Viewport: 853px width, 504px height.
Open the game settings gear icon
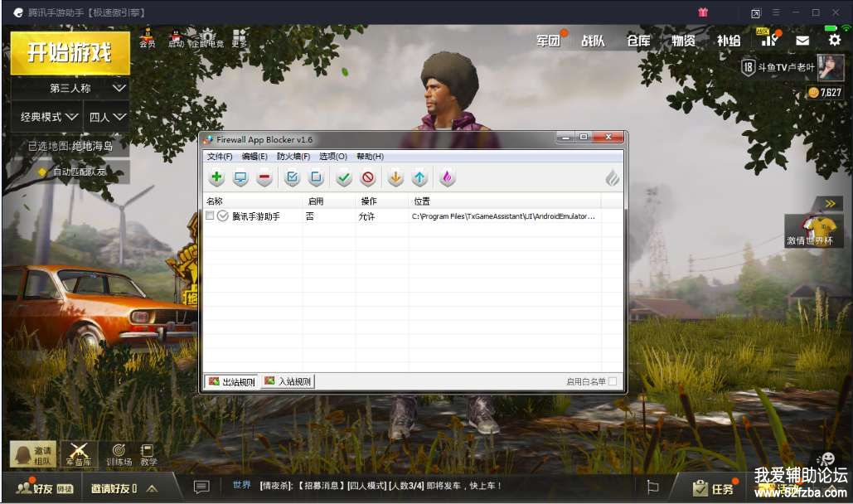pyautogui.click(x=835, y=39)
